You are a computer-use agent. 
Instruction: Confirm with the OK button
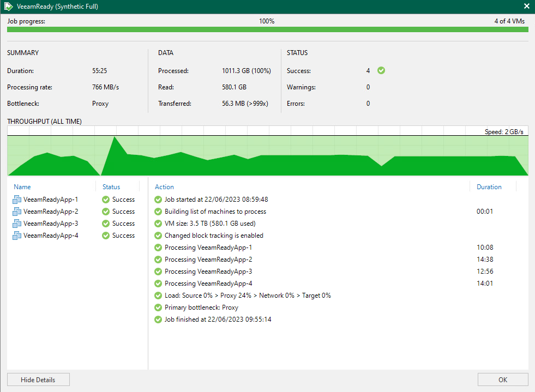tap(503, 379)
